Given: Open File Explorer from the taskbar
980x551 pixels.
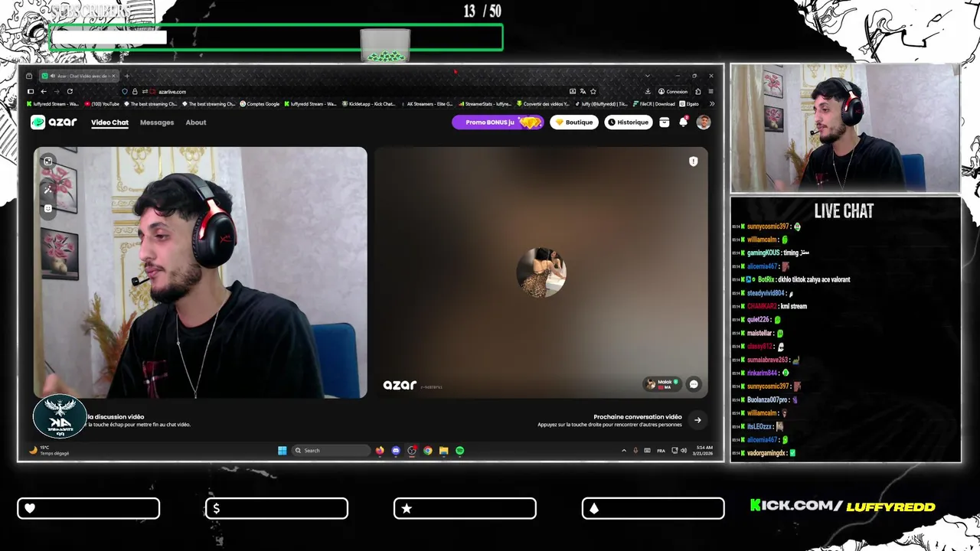Looking at the screenshot, I should (x=443, y=451).
